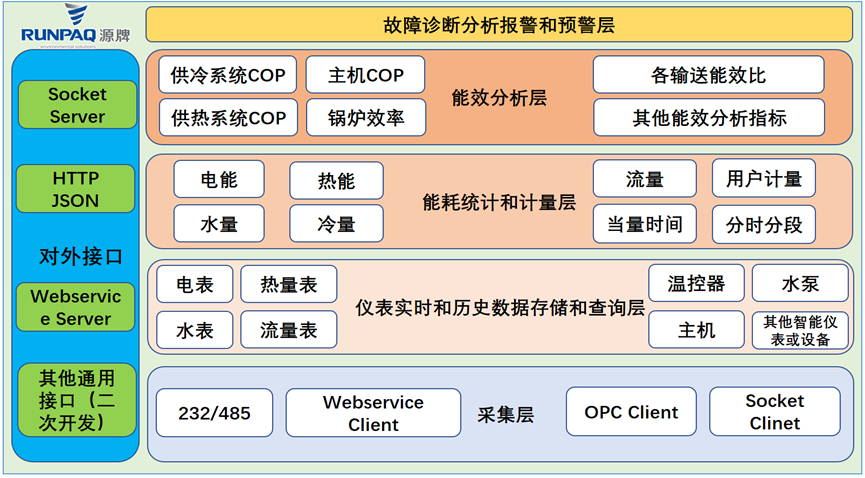The image size is (865, 478).
Task: Click the OPC Client box
Action: click(x=631, y=412)
